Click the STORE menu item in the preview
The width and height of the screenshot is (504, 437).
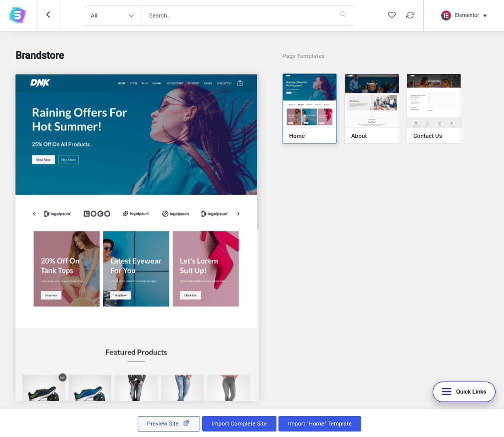coord(134,83)
